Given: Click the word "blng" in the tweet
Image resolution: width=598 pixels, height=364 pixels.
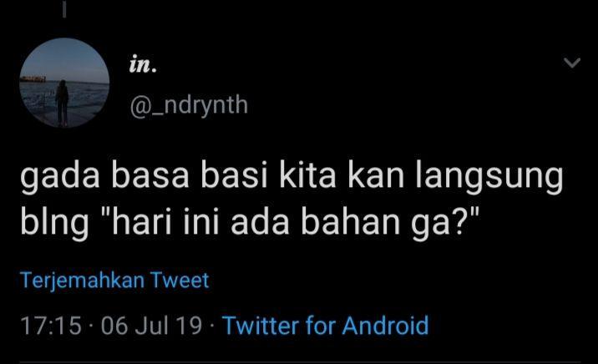Looking at the screenshot, I should [x=54, y=224].
